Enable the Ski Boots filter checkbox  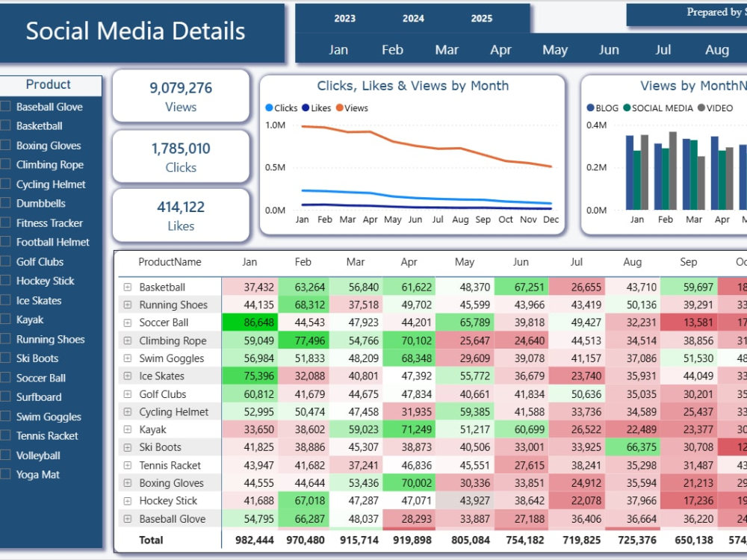(x=5, y=358)
